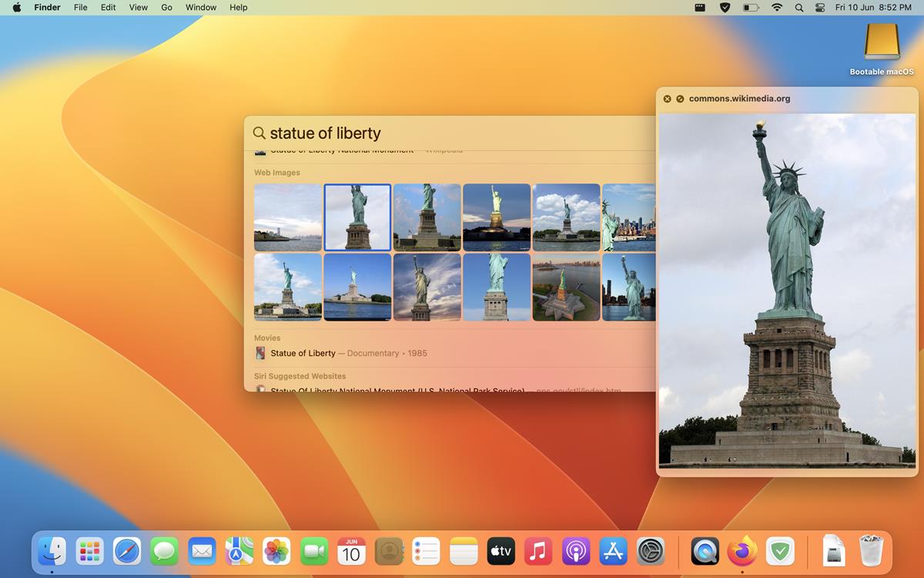924x578 pixels.
Task: Start FaceTime from the Dock
Action: tap(314, 551)
